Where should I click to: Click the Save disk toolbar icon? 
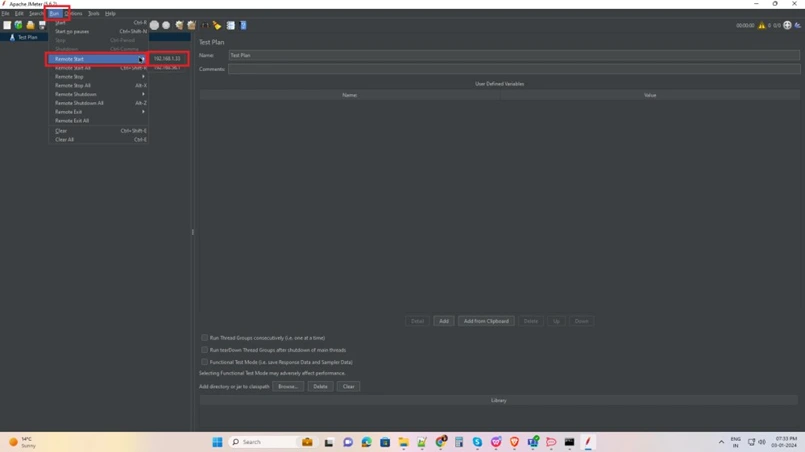click(42, 25)
